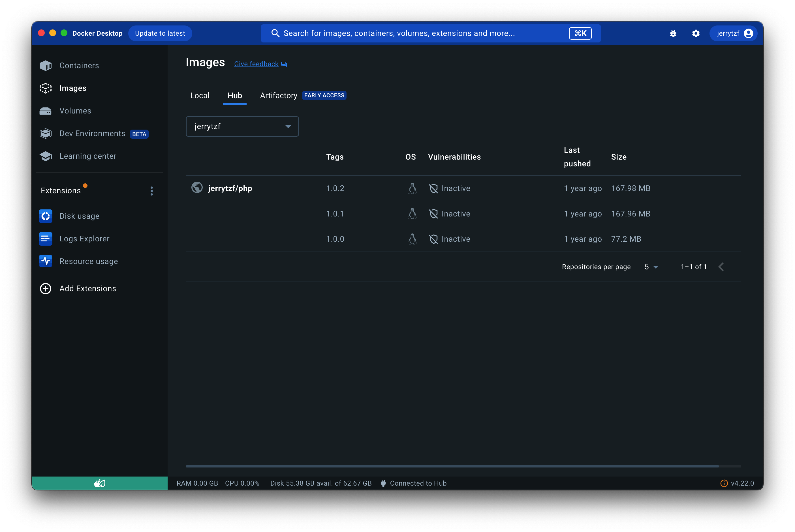Expand the jerrytzf organization dropdown
The height and width of the screenshot is (532, 795).
[242, 126]
